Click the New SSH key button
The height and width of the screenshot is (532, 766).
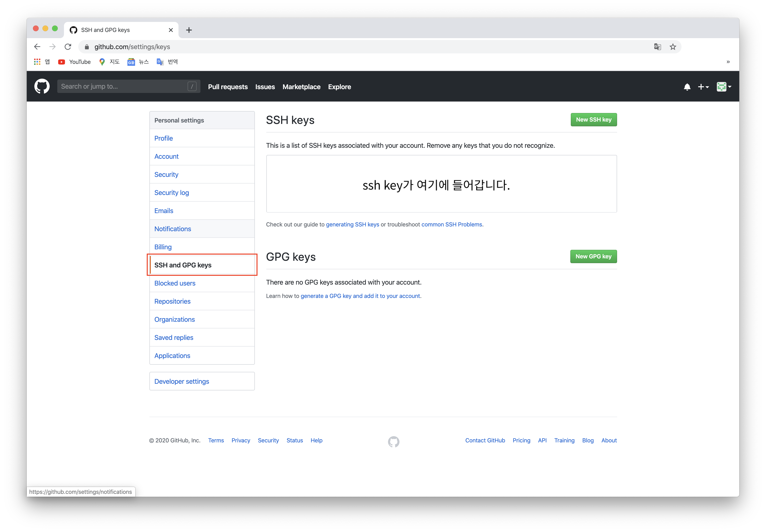pos(593,120)
